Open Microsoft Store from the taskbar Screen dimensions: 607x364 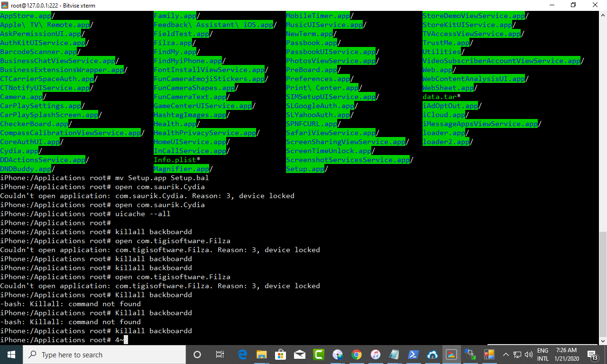(x=281, y=355)
